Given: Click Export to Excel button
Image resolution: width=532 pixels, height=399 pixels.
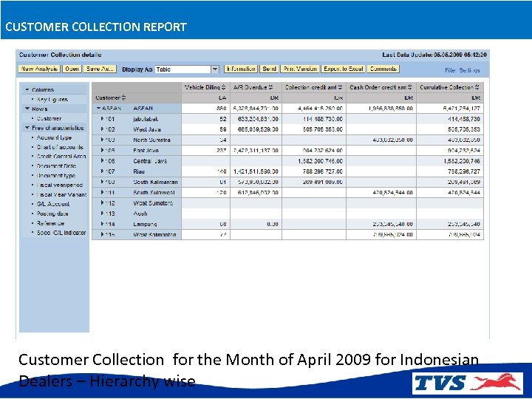Looking at the screenshot, I should pyautogui.click(x=343, y=69).
